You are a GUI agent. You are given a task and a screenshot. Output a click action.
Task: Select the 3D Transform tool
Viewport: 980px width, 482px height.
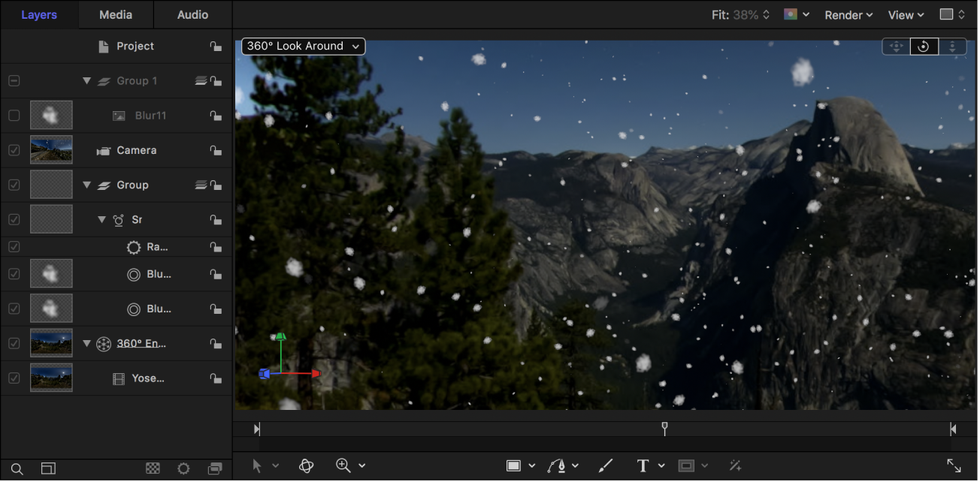306,465
